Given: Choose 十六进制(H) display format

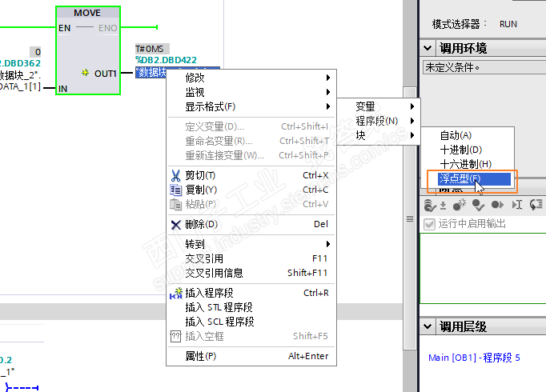Looking at the screenshot, I should (x=468, y=164).
